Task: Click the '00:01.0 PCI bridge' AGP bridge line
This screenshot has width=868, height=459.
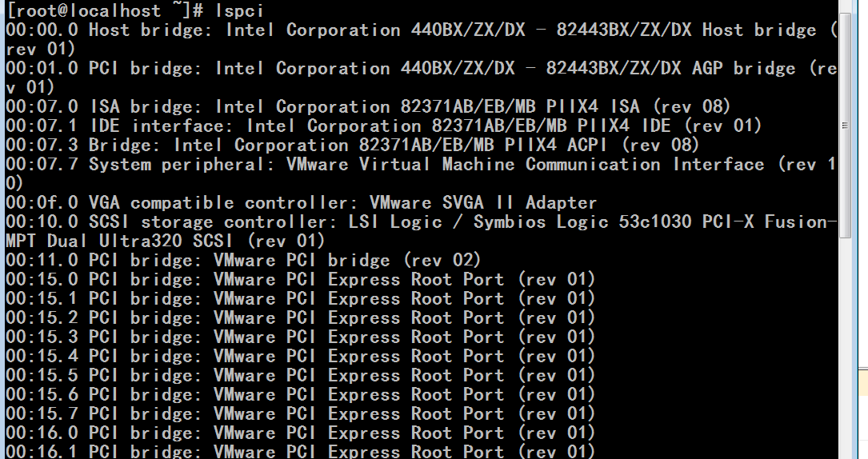Action: [x=421, y=69]
